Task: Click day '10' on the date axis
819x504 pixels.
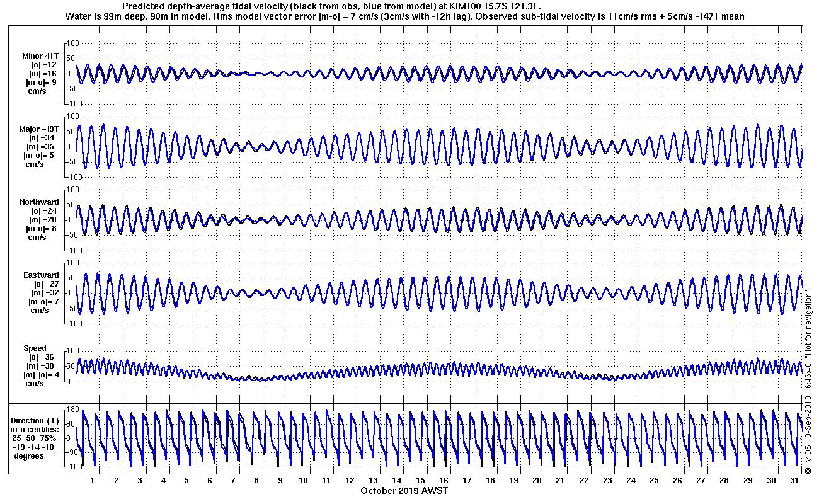Action: (x=303, y=481)
